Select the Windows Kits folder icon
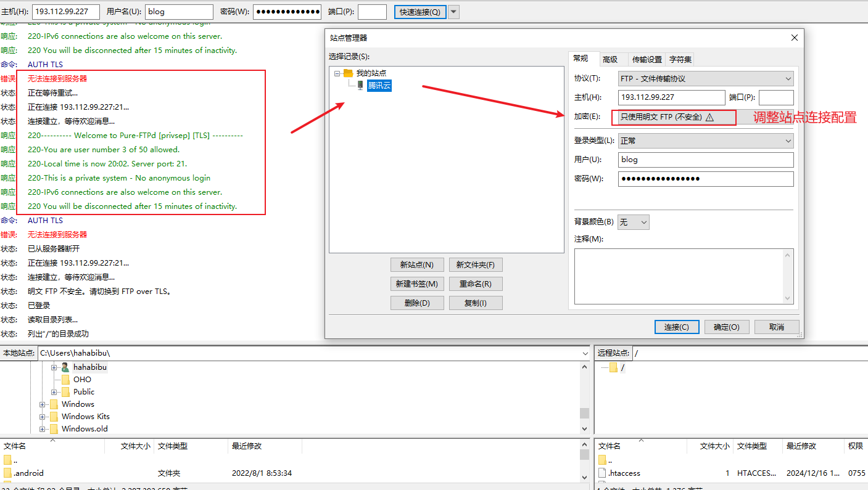The image size is (868, 490). click(54, 417)
